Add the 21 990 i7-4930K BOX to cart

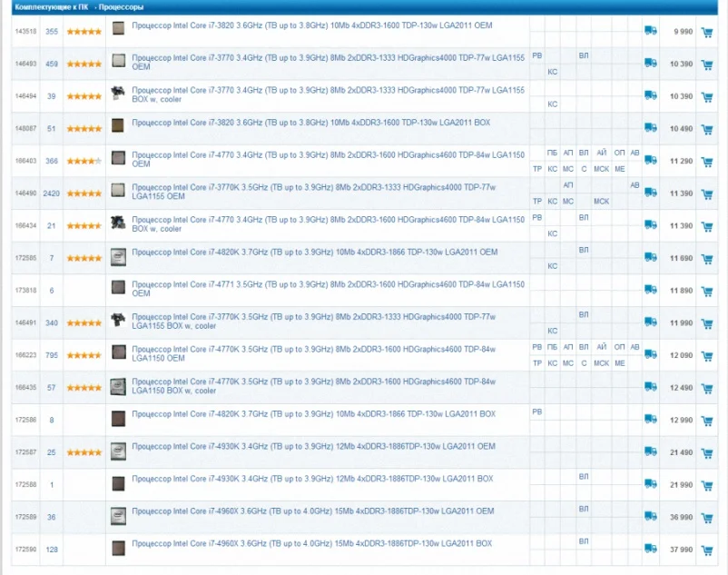pyautogui.click(x=706, y=486)
